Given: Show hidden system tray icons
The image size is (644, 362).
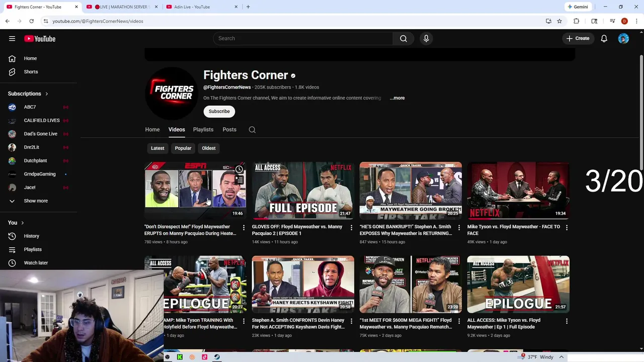Looking at the screenshot, I should click(561, 357).
